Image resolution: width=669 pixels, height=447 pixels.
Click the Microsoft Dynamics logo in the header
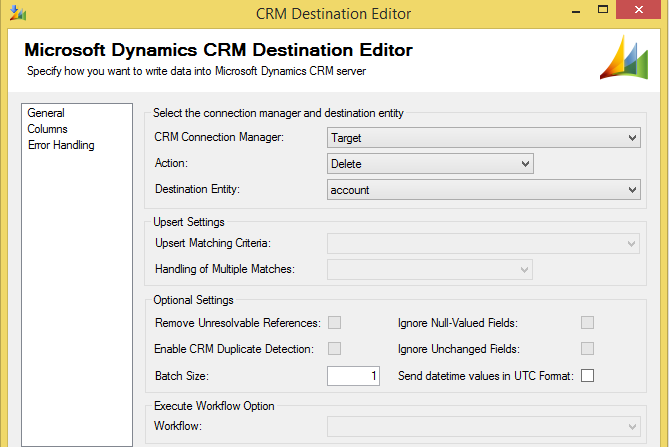pyautogui.click(x=625, y=56)
